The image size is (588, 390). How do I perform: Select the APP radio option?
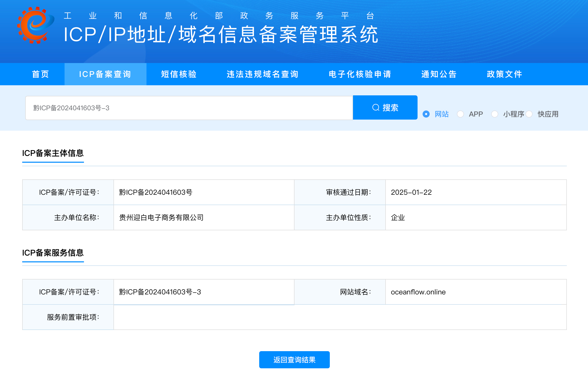click(x=460, y=114)
